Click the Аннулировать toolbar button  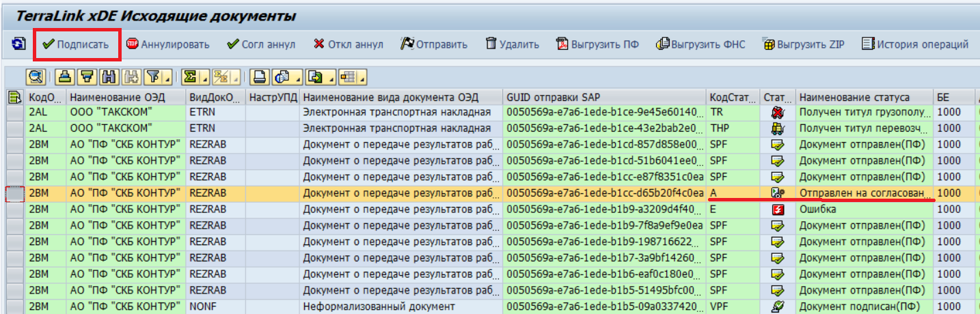(168, 45)
